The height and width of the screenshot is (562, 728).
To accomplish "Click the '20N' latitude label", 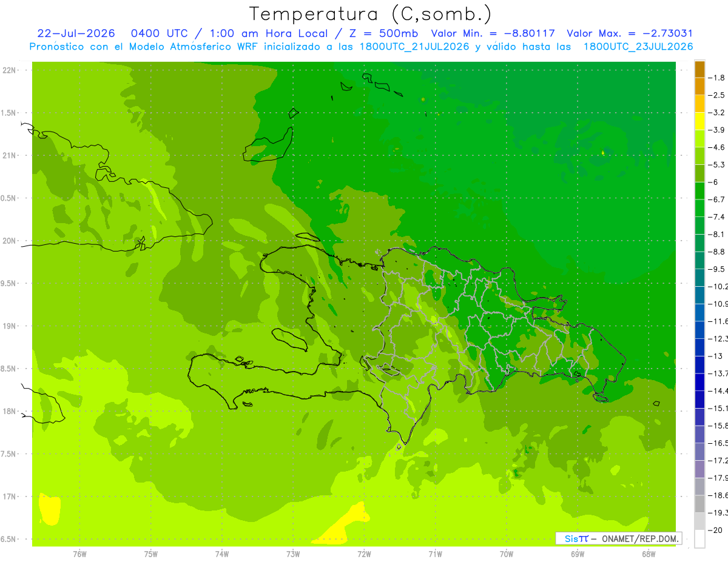I will click(10, 241).
